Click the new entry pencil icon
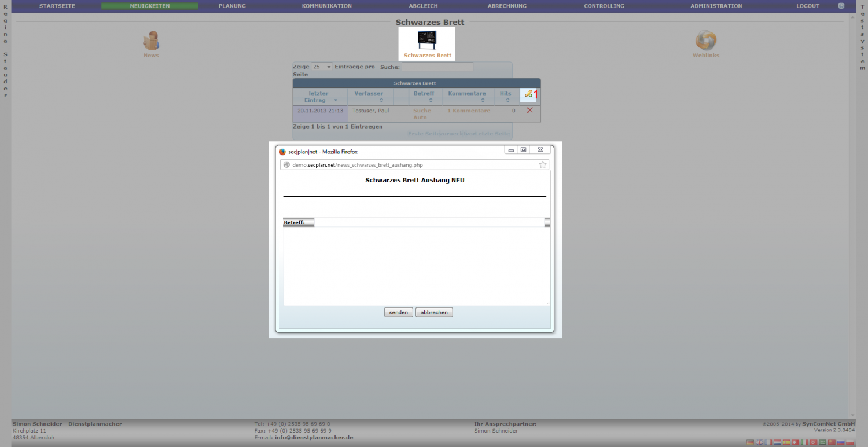Screen dimensions: 868x447 (x=528, y=94)
